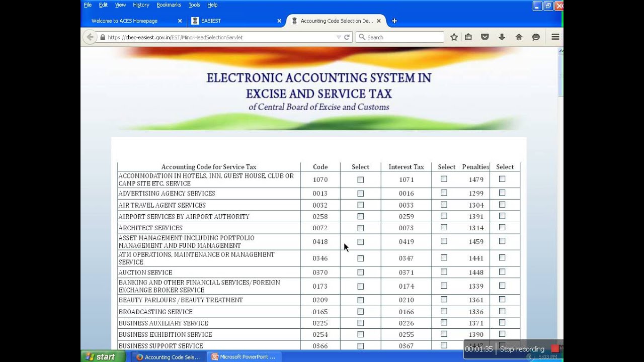Open the Firefox hamburger menu
644x362 pixels.
pyautogui.click(x=555, y=37)
